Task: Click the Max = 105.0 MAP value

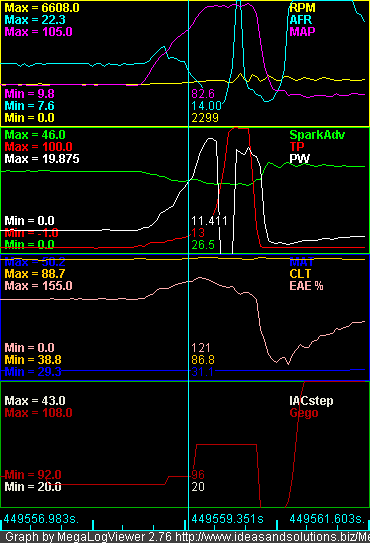Action: point(38,32)
